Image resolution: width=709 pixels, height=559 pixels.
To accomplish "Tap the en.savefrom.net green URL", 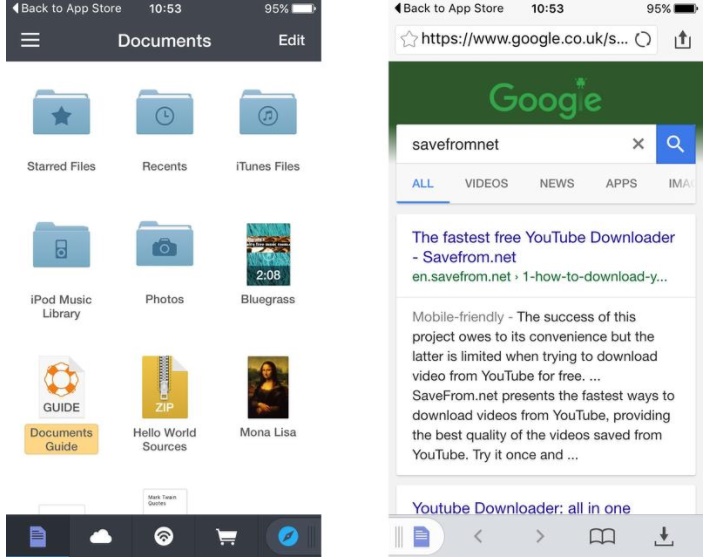I will pos(539,276).
